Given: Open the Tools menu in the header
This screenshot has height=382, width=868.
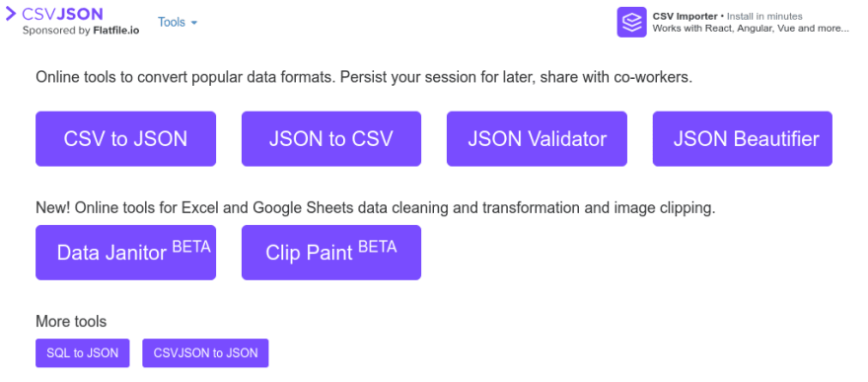Looking at the screenshot, I should click(x=178, y=22).
